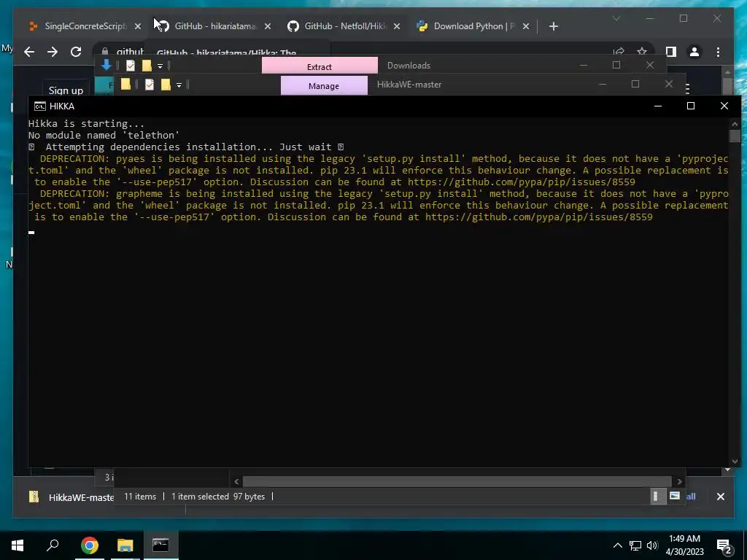Click New folder icon in Downloads window toolbar
The width and height of the screenshot is (747, 560).
point(147,66)
